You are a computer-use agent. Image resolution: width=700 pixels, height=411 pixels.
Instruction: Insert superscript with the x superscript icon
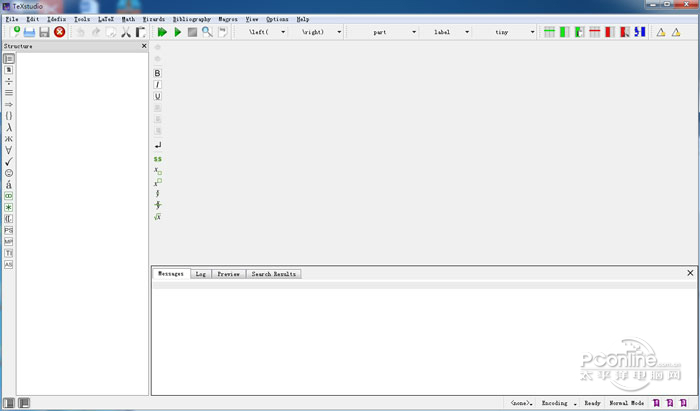[x=158, y=183]
